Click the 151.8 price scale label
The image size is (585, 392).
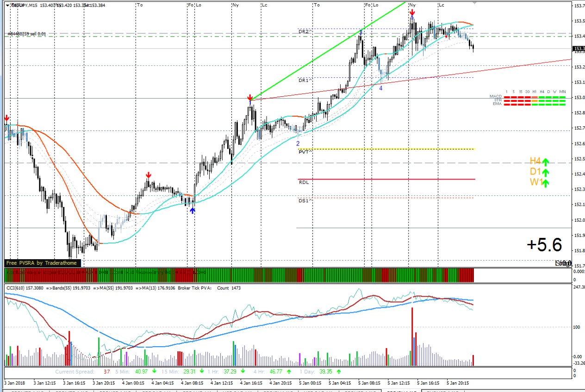579,250
